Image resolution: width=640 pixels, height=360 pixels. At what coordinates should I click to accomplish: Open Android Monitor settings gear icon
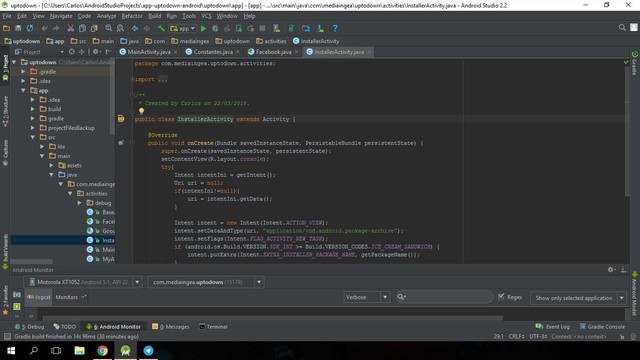pyautogui.click(x=611, y=269)
